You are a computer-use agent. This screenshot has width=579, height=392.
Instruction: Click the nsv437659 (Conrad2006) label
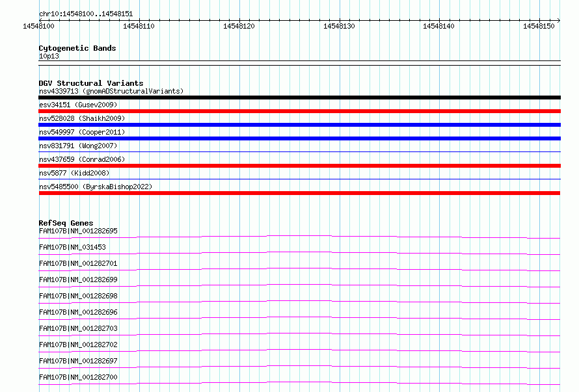(82, 159)
